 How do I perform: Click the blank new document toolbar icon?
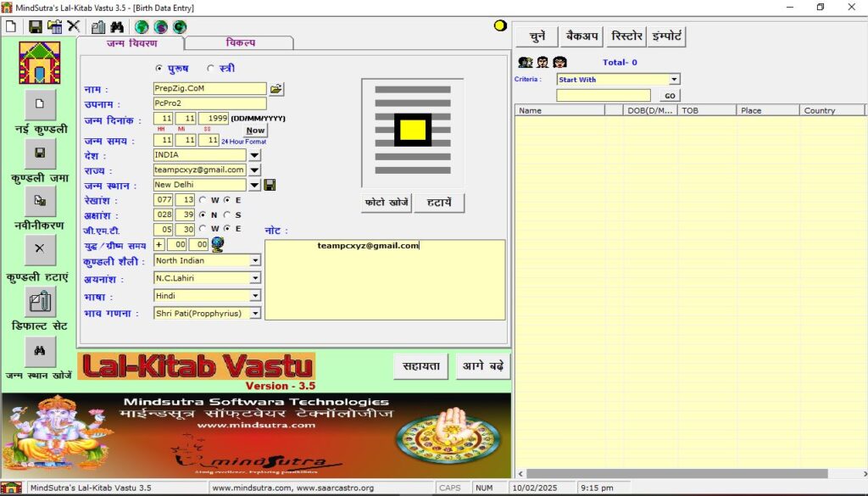pyautogui.click(x=11, y=26)
